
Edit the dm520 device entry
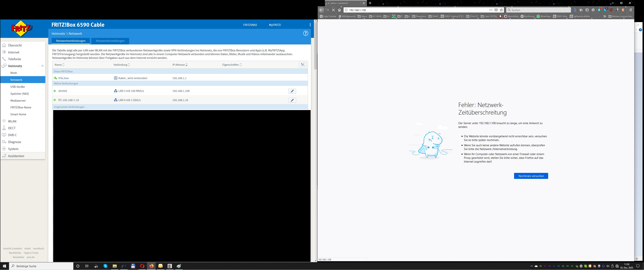click(292, 91)
